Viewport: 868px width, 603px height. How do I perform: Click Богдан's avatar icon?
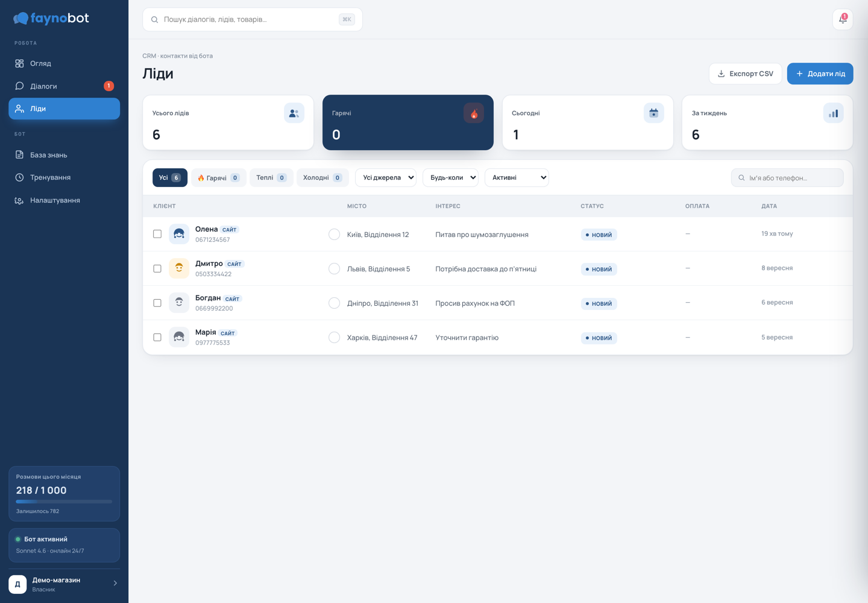tap(179, 303)
